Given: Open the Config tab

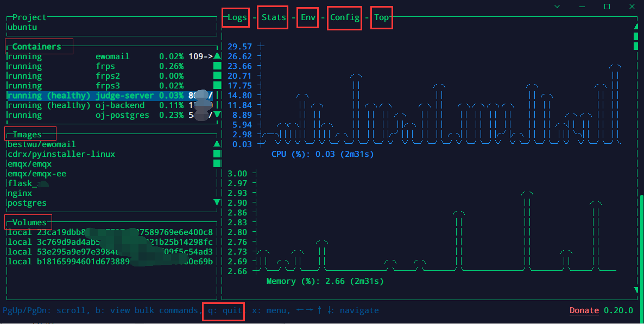Looking at the screenshot, I should 345,17.
